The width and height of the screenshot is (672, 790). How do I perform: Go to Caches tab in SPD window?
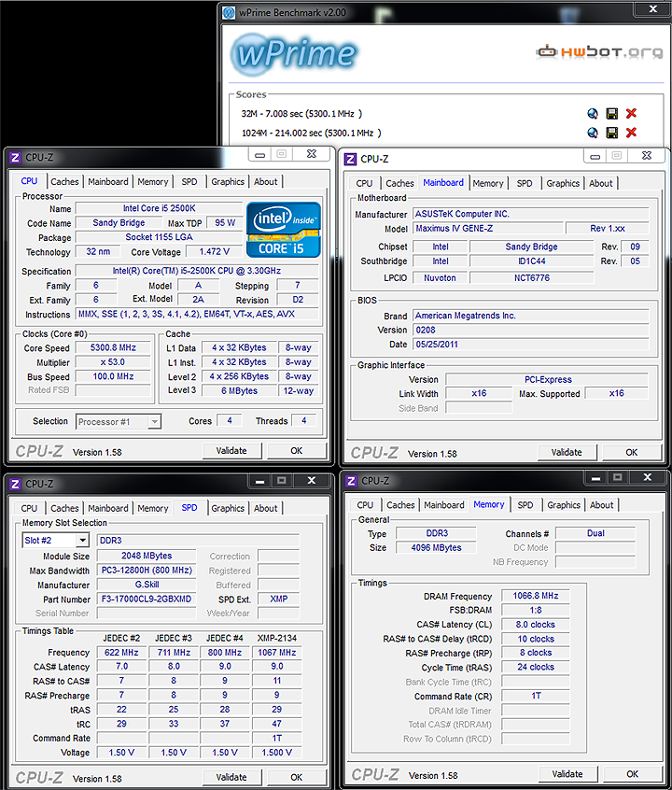[x=64, y=508]
